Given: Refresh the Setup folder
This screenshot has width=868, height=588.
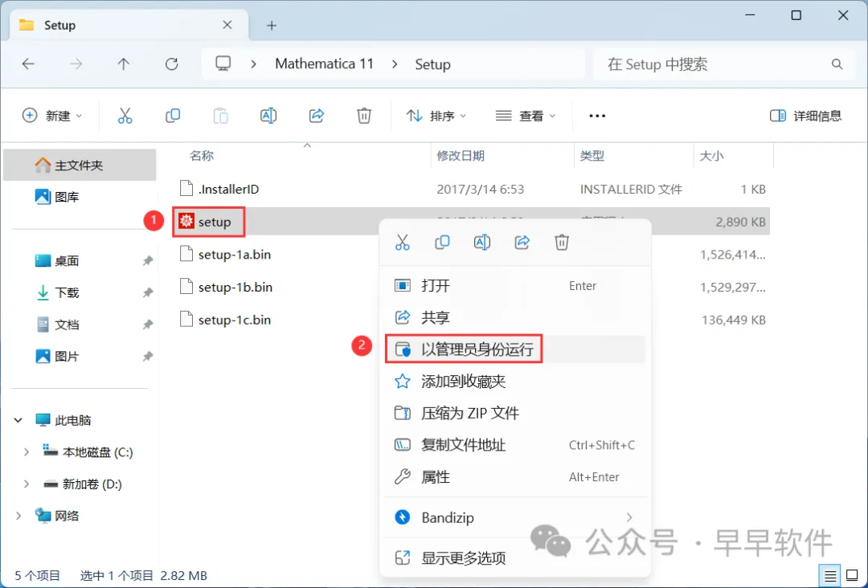Looking at the screenshot, I should pos(172,64).
